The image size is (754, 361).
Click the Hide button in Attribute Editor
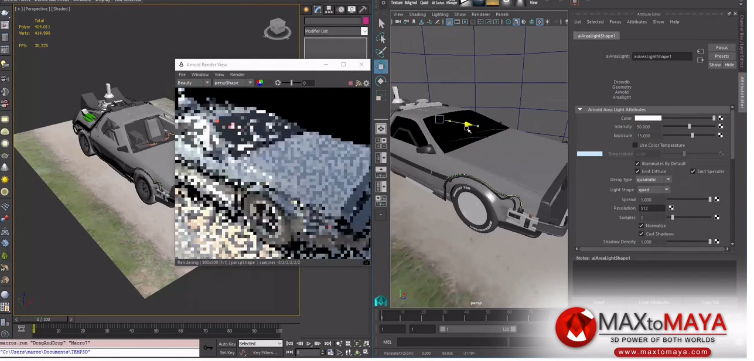pos(729,64)
